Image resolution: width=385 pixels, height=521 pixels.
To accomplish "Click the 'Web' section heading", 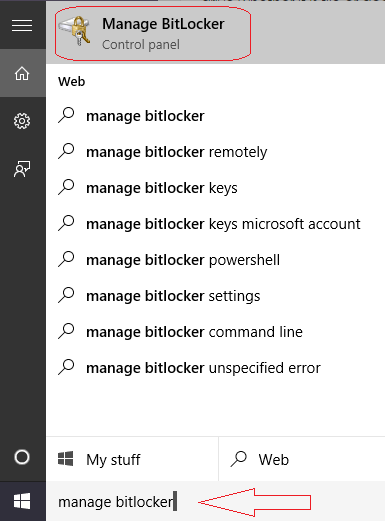I will coord(72,82).
